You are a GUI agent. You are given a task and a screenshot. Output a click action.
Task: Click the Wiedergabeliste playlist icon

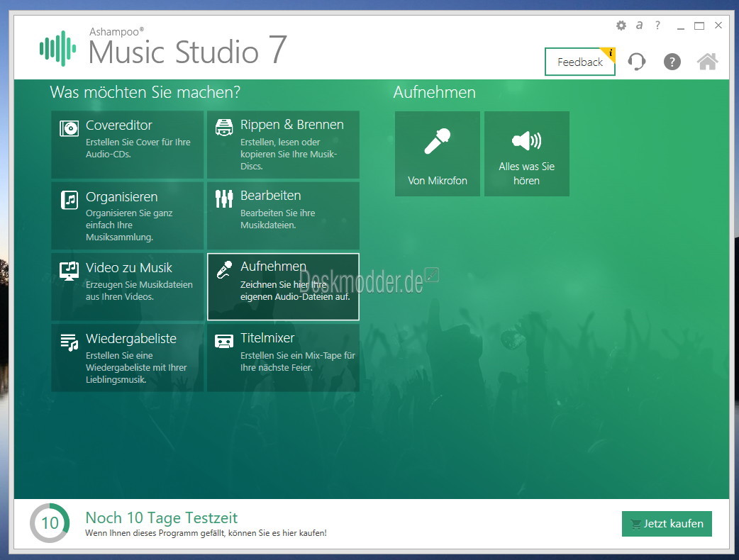70,342
